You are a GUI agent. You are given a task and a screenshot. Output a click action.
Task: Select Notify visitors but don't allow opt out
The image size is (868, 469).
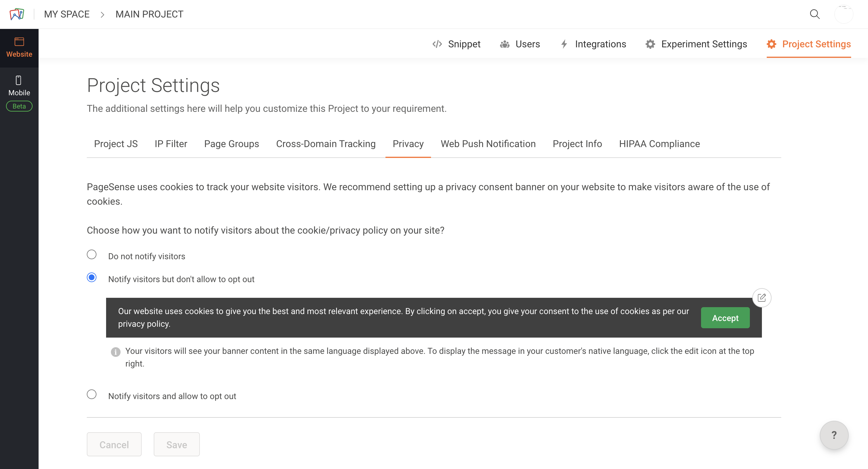click(92, 278)
